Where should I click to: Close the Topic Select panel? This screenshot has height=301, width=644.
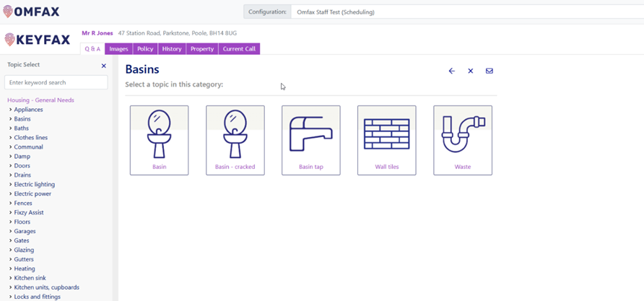coord(103,66)
